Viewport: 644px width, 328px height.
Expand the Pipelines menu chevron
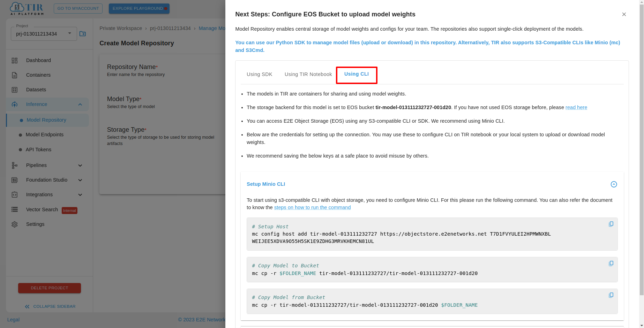(80, 165)
